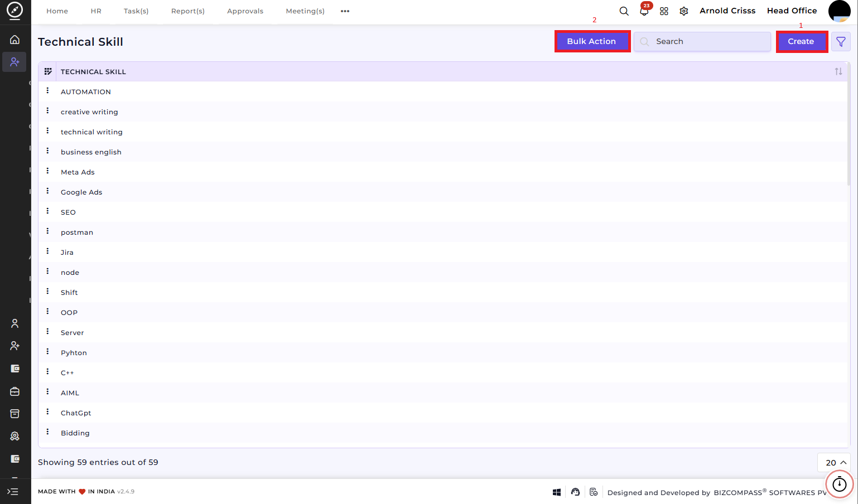Open the three-dot menu for node
This screenshot has height=504, width=858.
tap(47, 271)
